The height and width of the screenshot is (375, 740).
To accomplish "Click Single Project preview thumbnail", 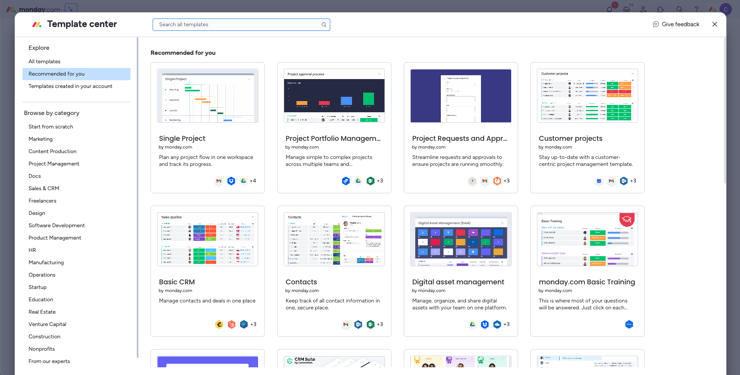I will pyautogui.click(x=208, y=96).
